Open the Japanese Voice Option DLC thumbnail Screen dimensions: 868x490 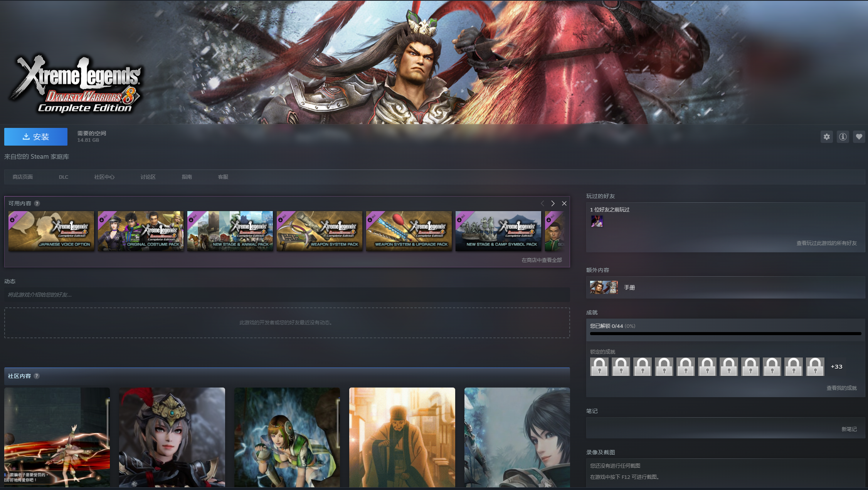click(51, 231)
